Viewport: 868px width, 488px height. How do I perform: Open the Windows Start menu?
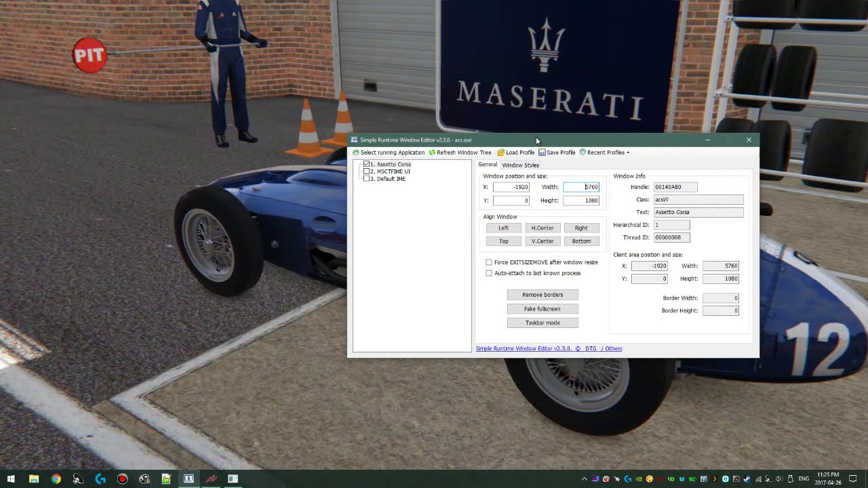[11, 479]
